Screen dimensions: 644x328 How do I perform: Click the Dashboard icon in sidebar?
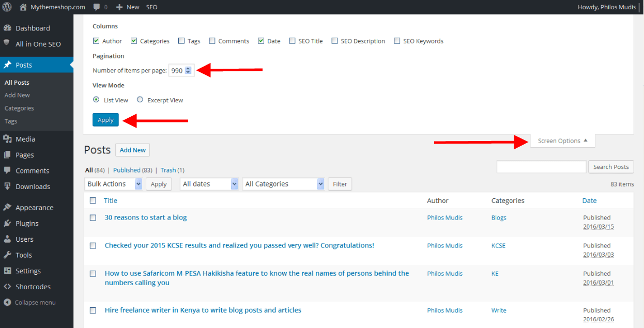pyautogui.click(x=7, y=28)
